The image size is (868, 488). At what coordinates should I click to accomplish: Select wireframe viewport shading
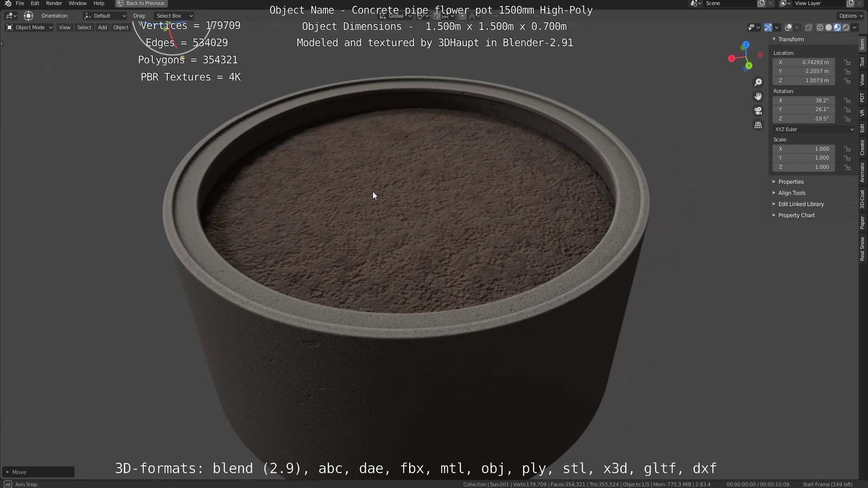pyautogui.click(x=820, y=28)
